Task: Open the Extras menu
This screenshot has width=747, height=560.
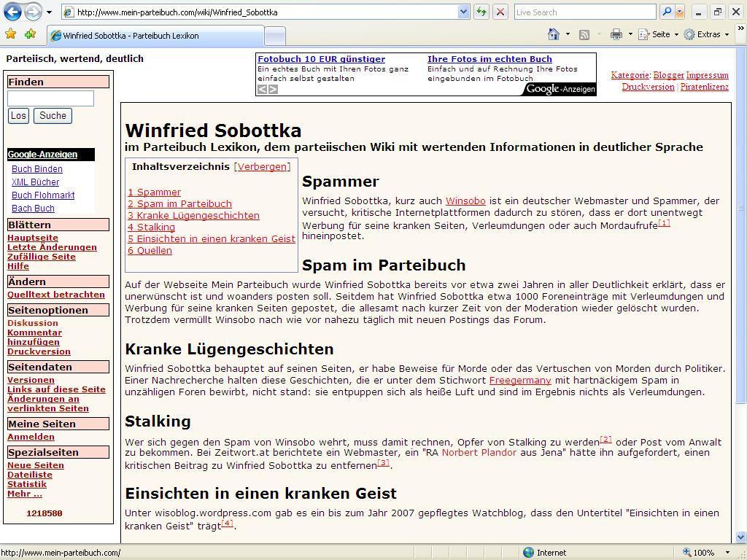Action: [x=706, y=34]
